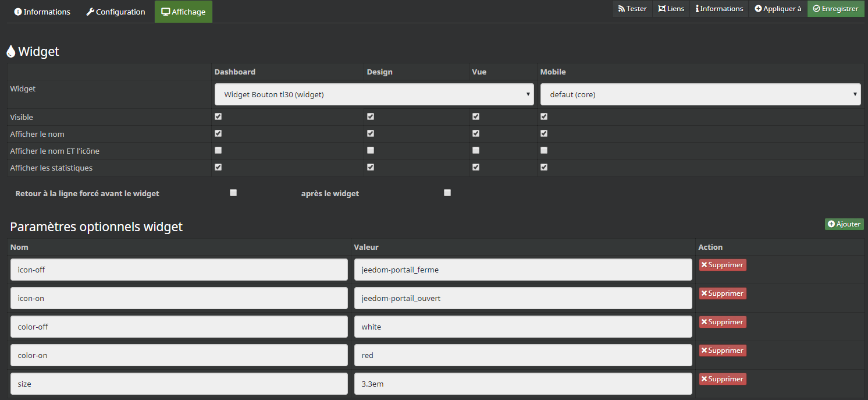Click the Design column header

tap(380, 72)
